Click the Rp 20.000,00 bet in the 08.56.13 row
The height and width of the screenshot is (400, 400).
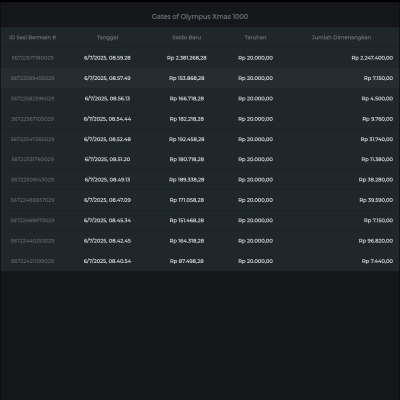click(x=255, y=99)
